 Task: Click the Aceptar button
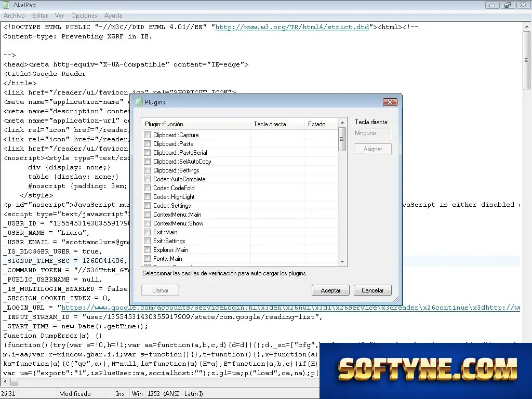pos(330,290)
